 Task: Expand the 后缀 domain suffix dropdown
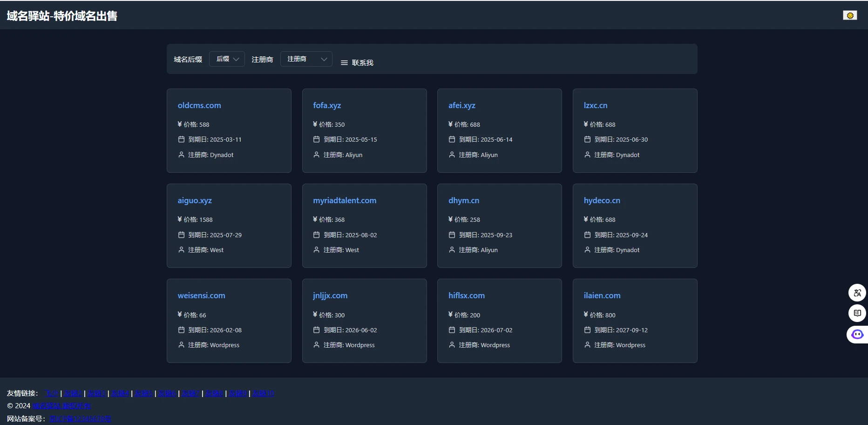click(227, 59)
